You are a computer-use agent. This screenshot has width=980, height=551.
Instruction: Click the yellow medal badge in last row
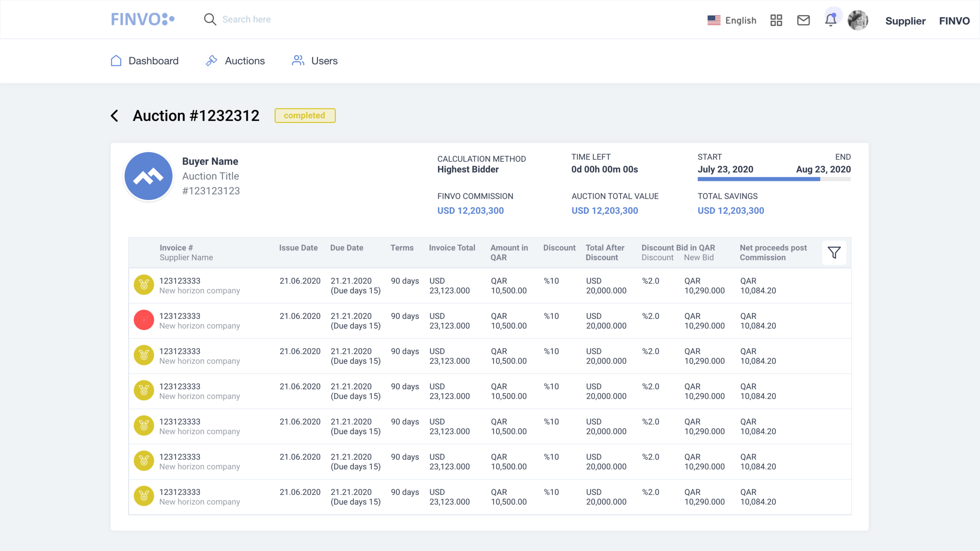pyautogui.click(x=144, y=496)
